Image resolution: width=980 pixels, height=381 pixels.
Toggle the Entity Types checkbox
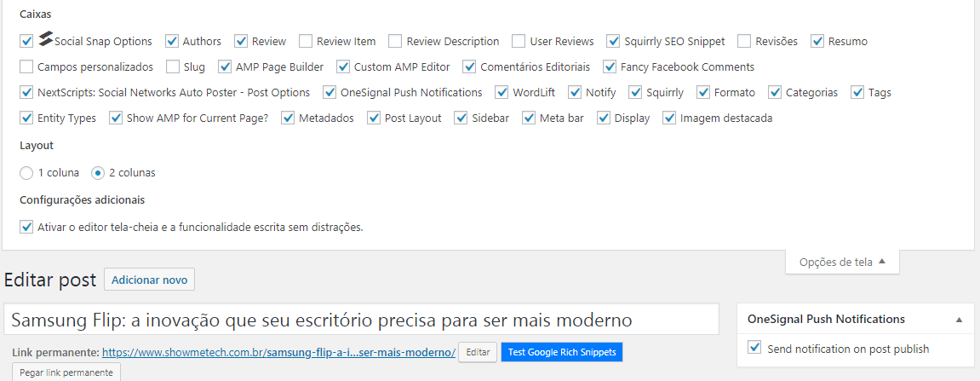pyautogui.click(x=26, y=118)
